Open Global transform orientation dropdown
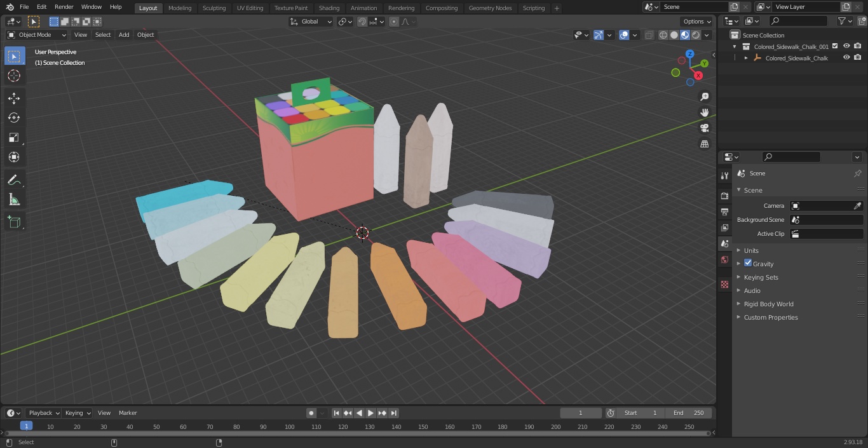868x448 pixels. click(311, 22)
